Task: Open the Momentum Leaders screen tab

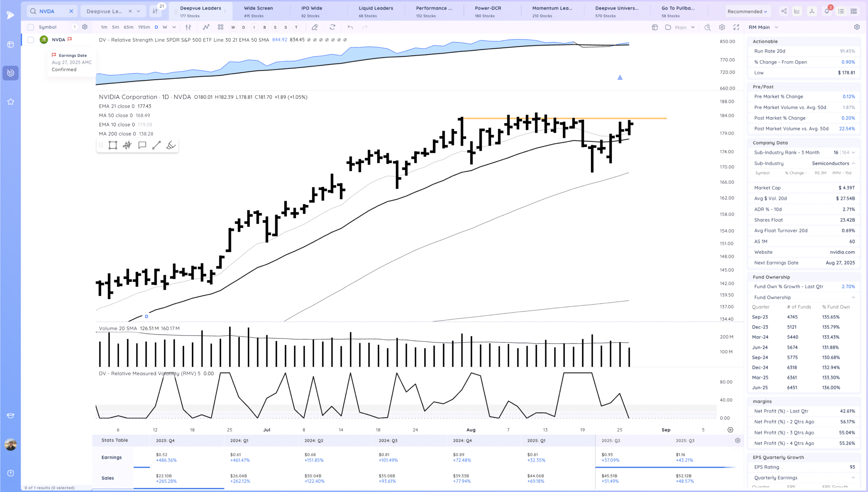Action: coord(552,11)
